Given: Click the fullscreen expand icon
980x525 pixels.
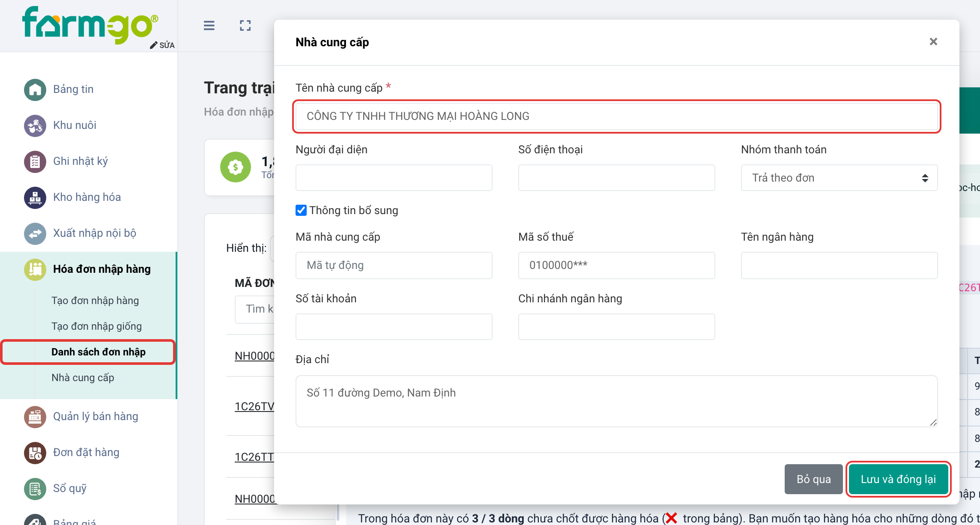Looking at the screenshot, I should (x=245, y=26).
